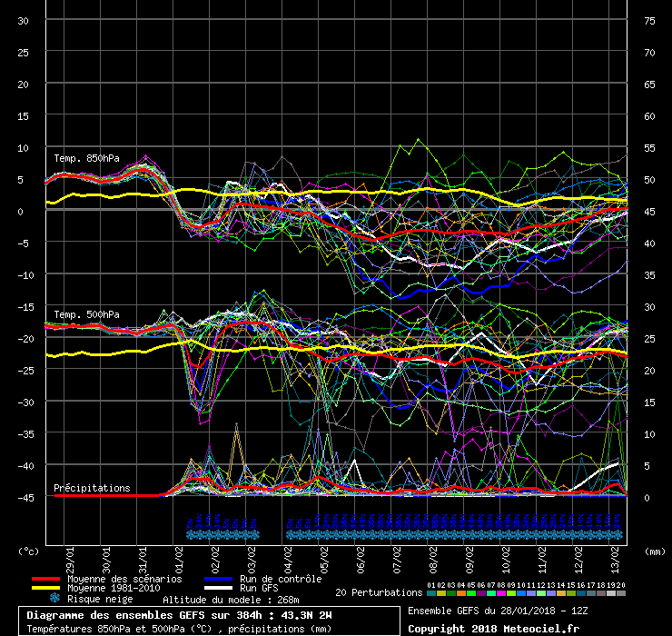This screenshot has width=672, height=636.
Task: Pick the perturbation 19 light gray swatch
Action: (x=611, y=593)
